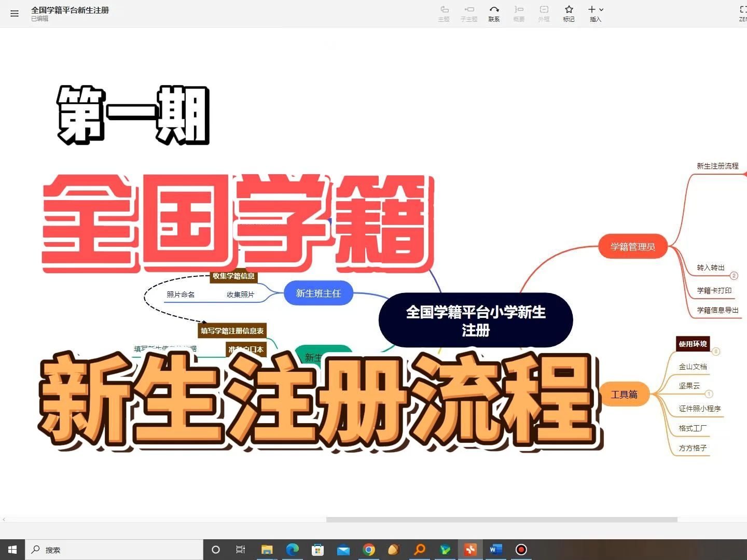Image resolution: width=747 pixels, height=560 pixels.
Task: Open Microsoft Edge from the taskbar
Action: 292,550
